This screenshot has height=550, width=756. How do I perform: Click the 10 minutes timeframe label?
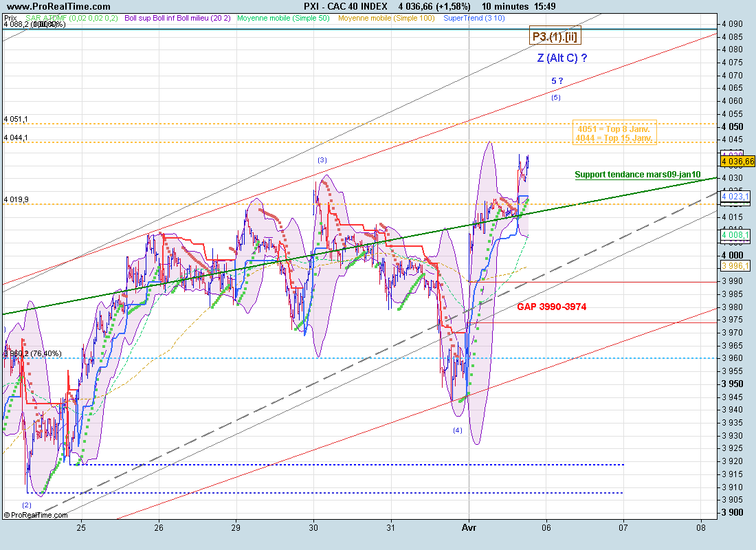click(505, 6)
